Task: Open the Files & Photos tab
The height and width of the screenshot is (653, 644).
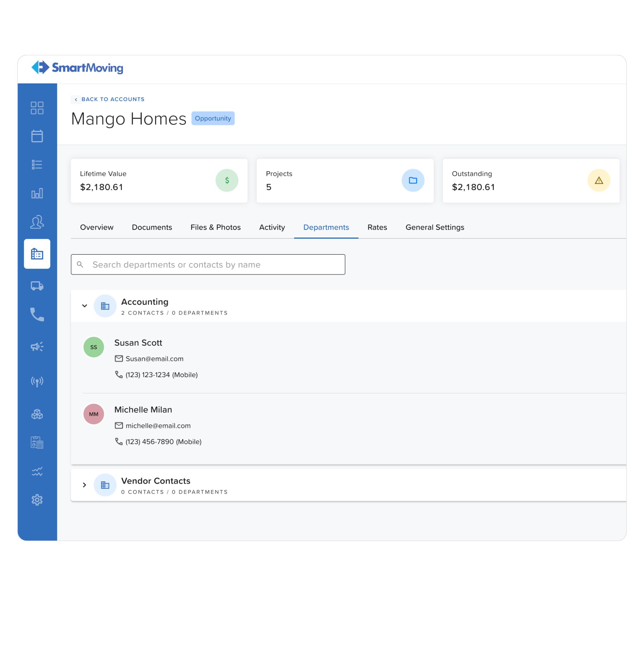Action: [x=215, y=227]
